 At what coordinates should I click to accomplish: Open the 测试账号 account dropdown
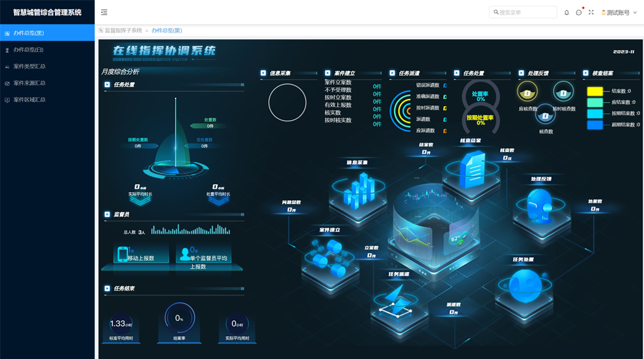click(x=618, y=11)
